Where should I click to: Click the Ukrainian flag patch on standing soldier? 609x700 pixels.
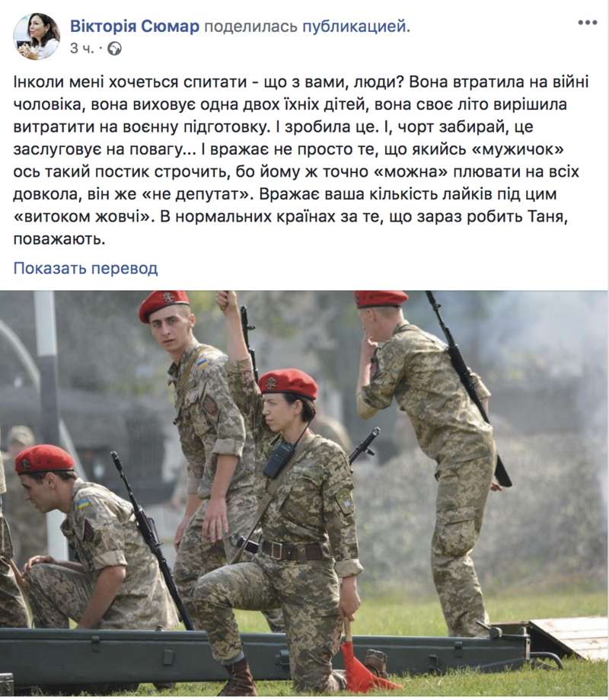[x=203, y=361]
